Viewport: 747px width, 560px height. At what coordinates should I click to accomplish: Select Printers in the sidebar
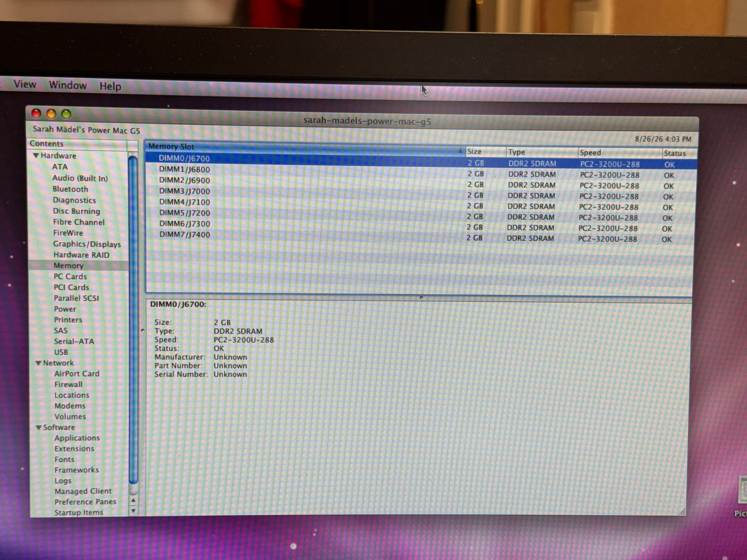pos(68,320)
